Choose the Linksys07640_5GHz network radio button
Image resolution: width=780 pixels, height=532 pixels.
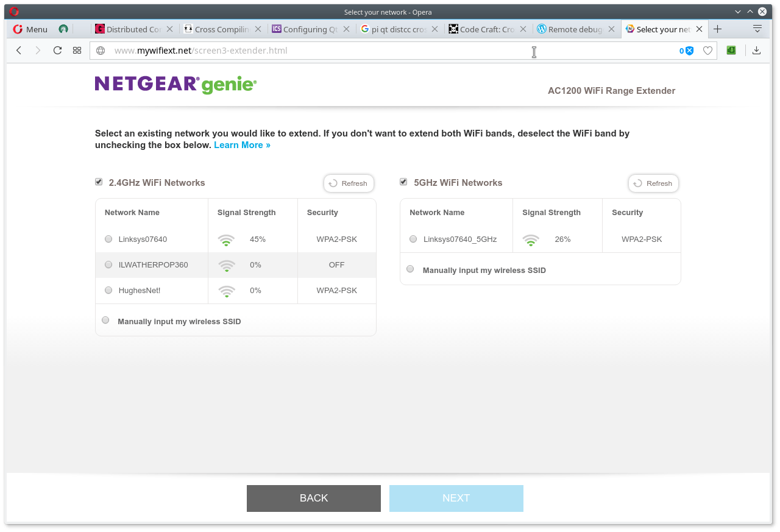413,239
